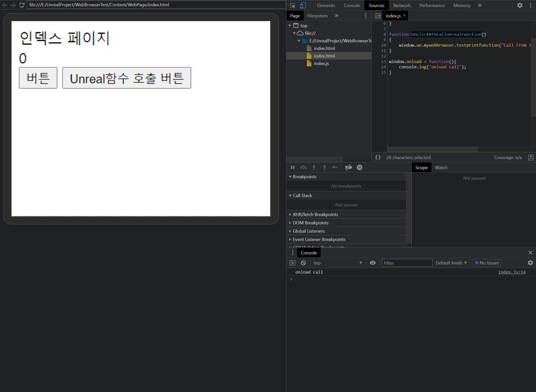
Task: Collapse the Call Stack section
Action: coord(302,195)
